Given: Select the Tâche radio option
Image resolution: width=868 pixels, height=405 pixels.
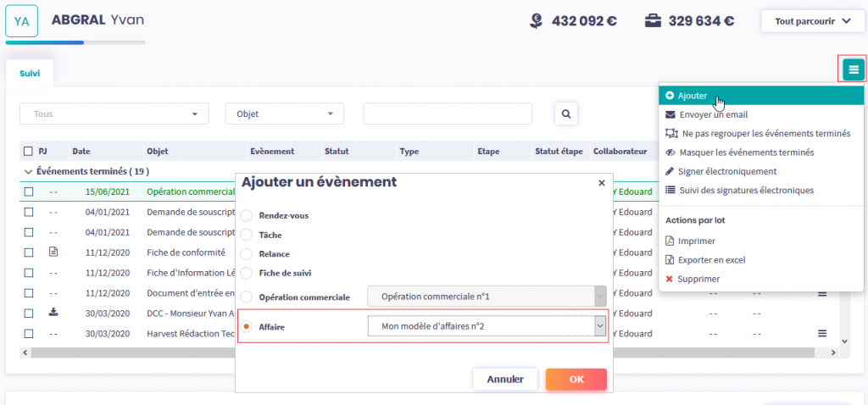Looking at the screenshot, I should point(247,235).
